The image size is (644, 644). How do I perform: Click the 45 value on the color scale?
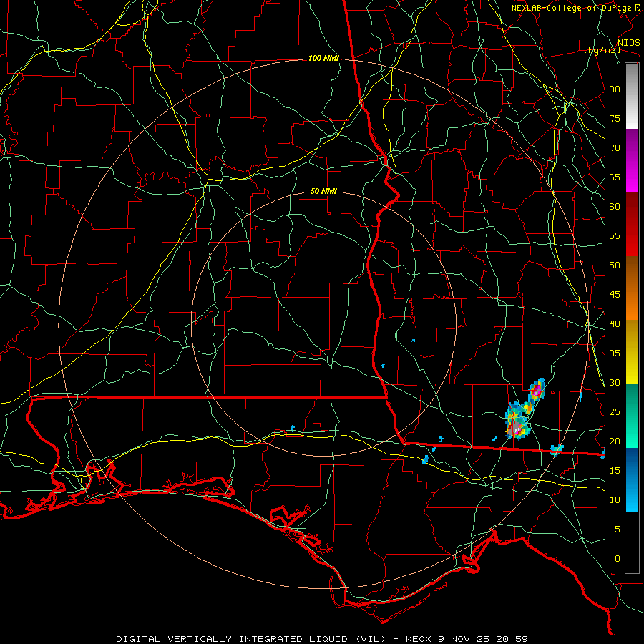[615, 295]
